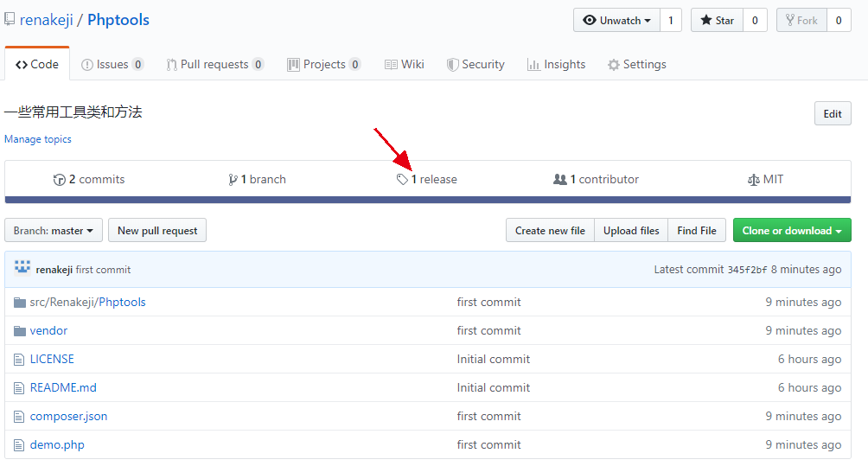The width and height of the screenshot is (868, 466).
Task: Open the Unwatch dropdown
Action: (616, 21)
